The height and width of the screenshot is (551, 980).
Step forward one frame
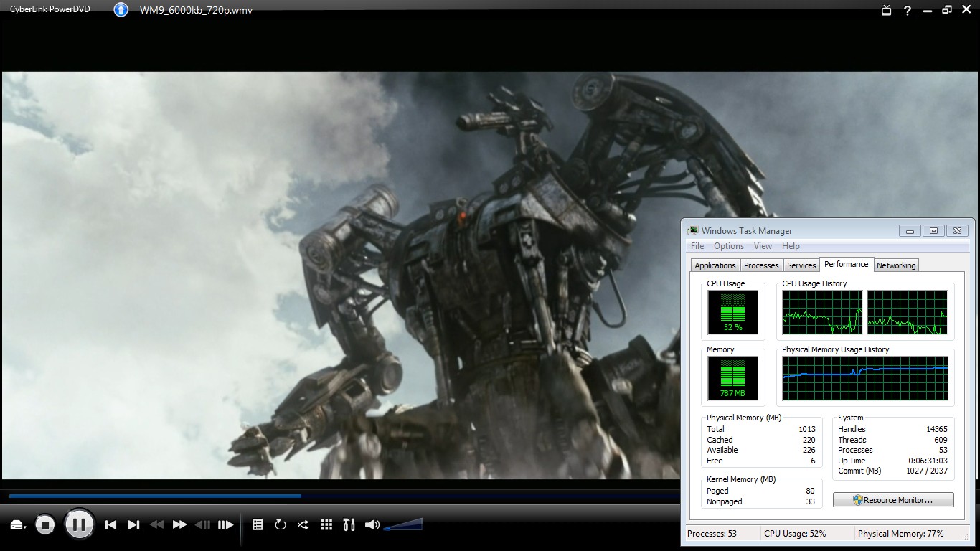tap(226, 525)
